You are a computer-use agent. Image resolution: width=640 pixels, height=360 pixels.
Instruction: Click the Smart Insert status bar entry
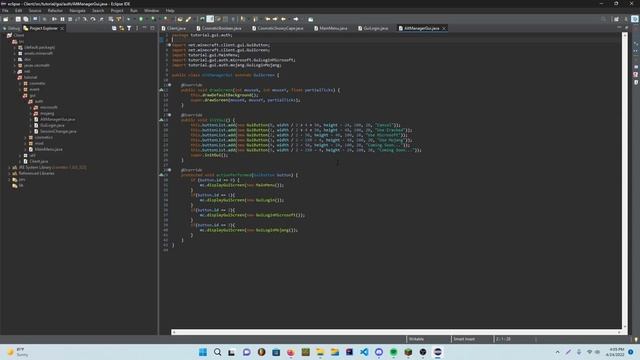[464, 339]
